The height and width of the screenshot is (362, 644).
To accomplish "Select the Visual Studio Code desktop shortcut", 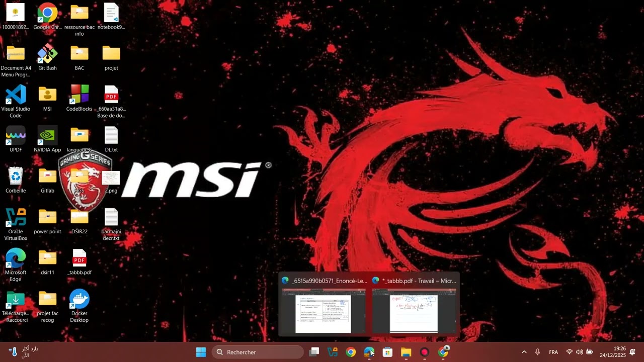I will point(16,101).
